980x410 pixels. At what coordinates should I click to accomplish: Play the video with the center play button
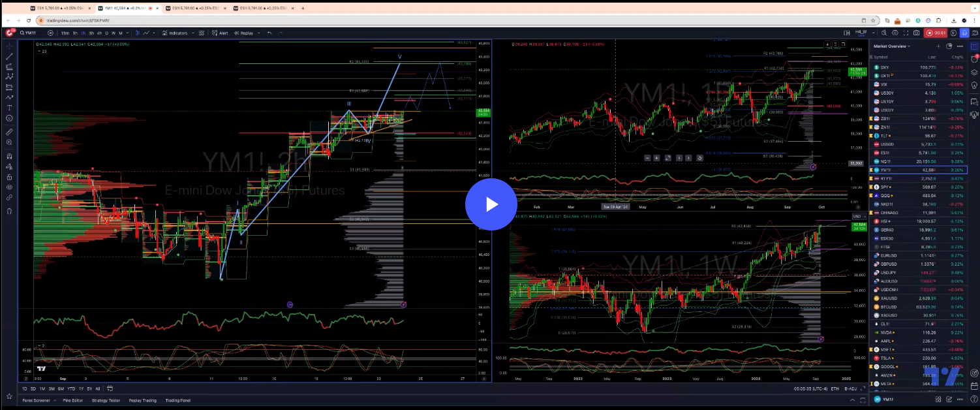[490, 204]
